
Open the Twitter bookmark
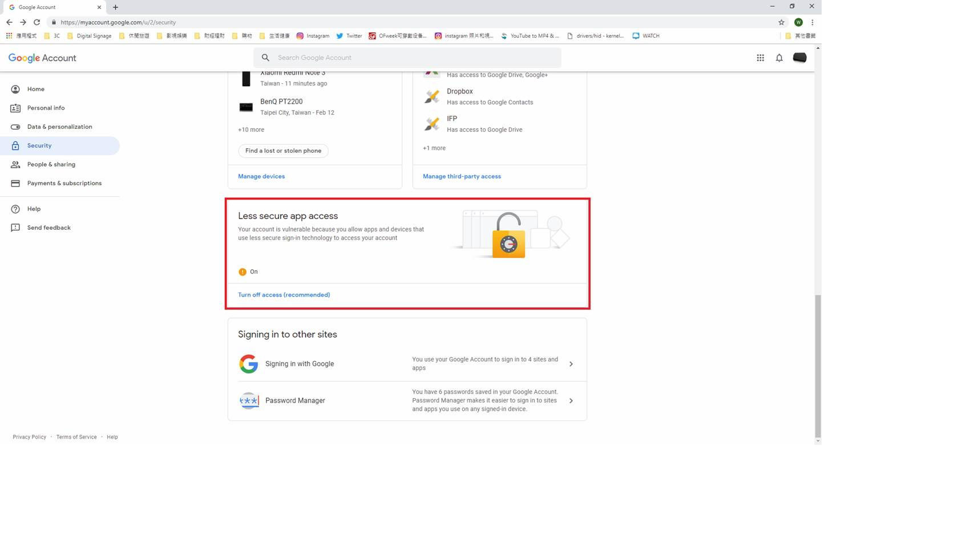(349, 36)
